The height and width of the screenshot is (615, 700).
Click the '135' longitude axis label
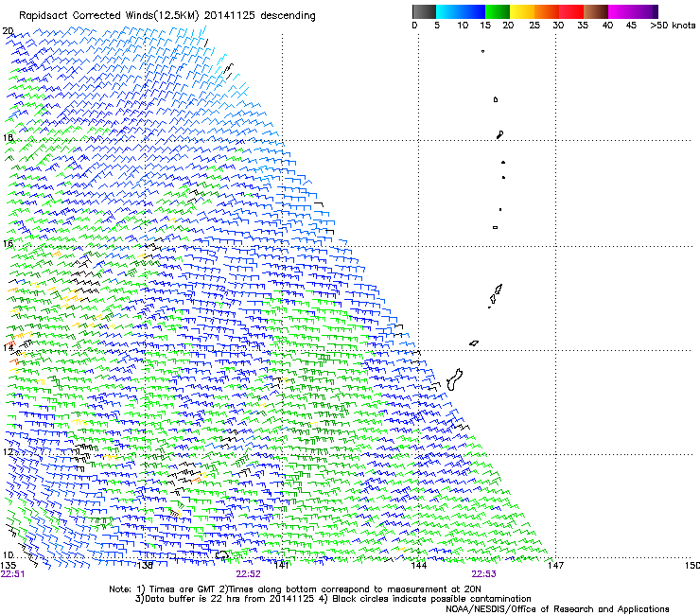pos(9,566)
